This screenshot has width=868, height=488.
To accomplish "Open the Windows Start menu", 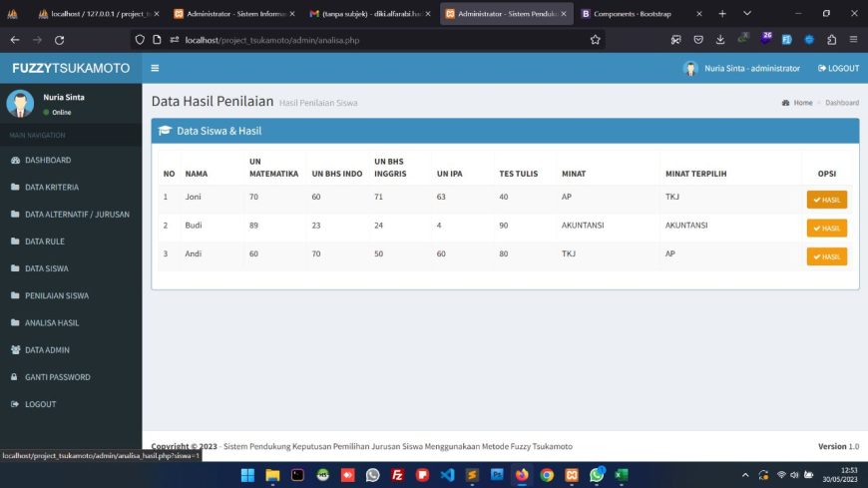I will 247,475.
